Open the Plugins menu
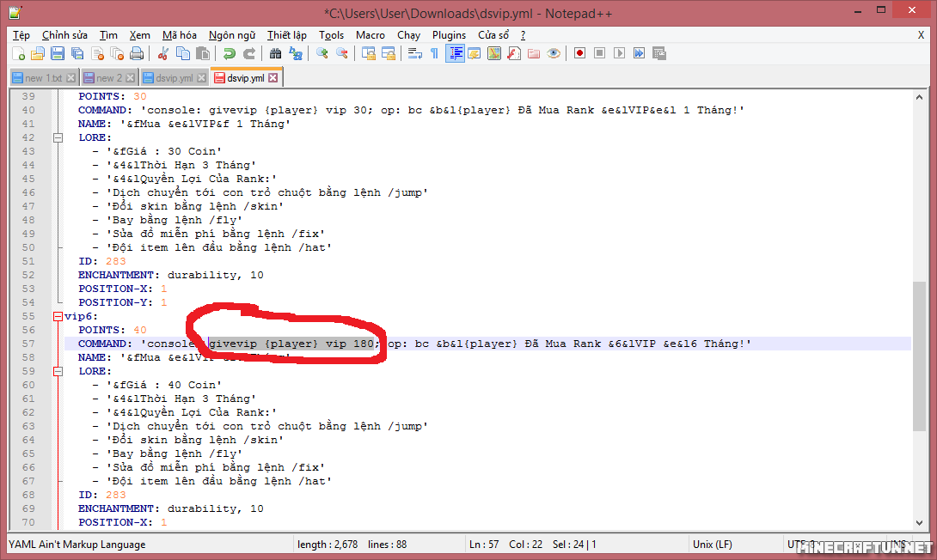Viewport: 937px width, 560px height. tap(449, 35)
